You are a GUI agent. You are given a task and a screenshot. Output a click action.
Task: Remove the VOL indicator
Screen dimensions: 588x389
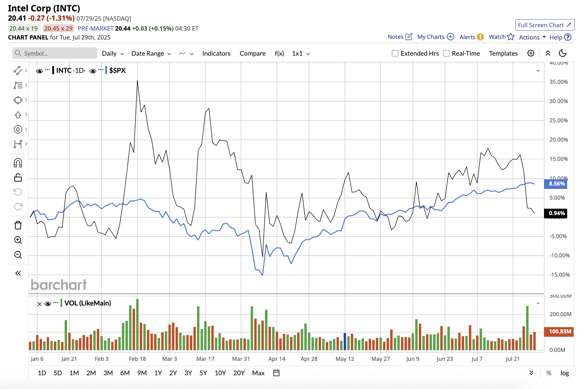pyautogui.click(x=40, y=304)
